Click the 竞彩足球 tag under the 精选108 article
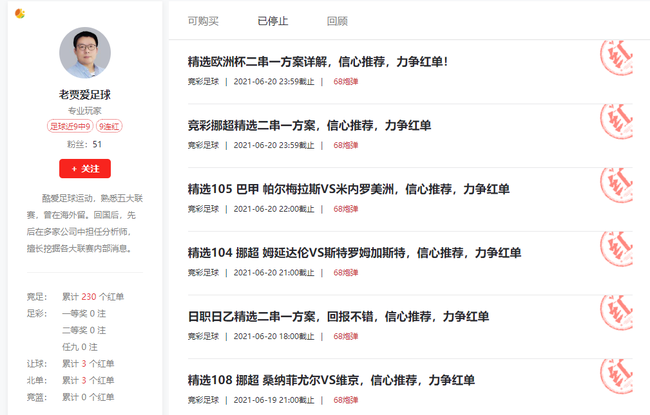This screenshot has height=415, width=650. tap(203, 400)
